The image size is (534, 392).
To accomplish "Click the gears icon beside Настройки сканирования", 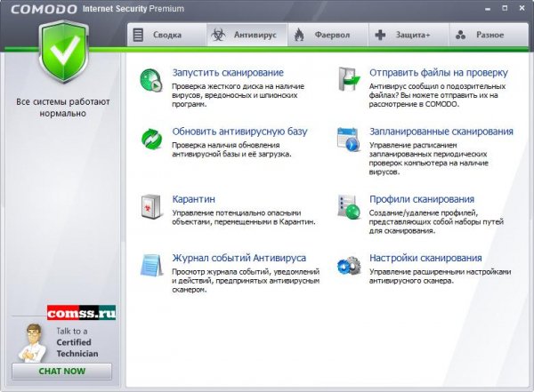I will [x=349, y=266].
